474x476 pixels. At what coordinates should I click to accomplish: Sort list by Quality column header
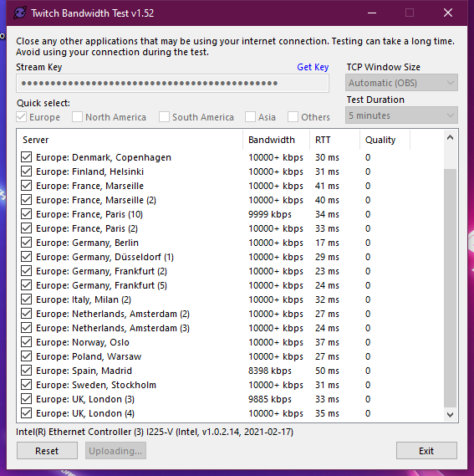pyautogui.click(x=385, y=140)
